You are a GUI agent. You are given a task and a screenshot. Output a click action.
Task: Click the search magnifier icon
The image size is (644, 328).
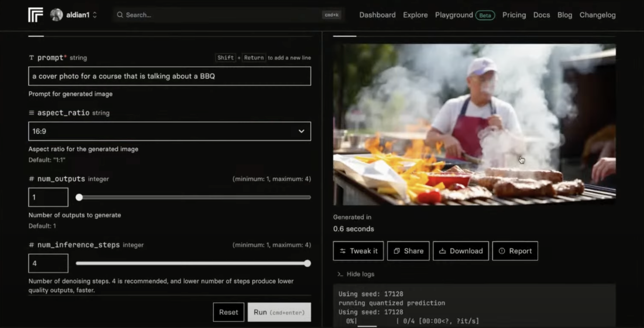pos(120,15)
